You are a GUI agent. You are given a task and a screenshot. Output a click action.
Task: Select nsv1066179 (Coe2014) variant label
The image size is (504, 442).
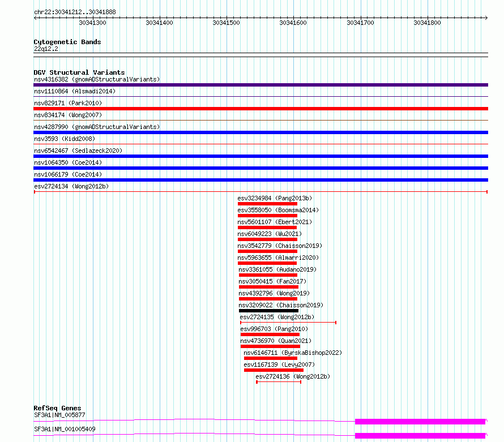tap(68, 174)
